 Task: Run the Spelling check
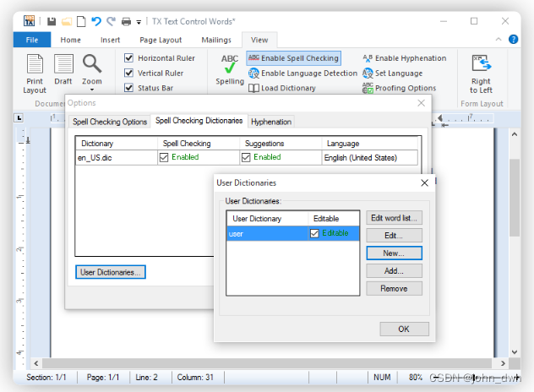coord(230,70)
